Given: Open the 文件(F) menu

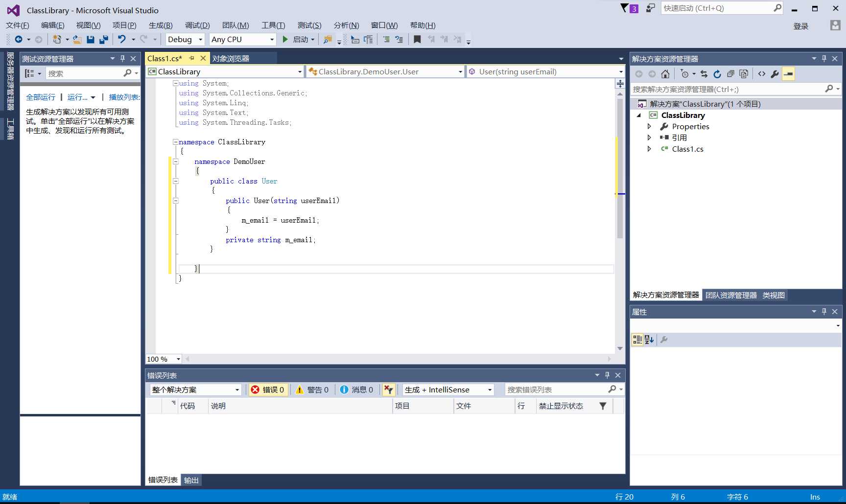Looking at the screenshot, I should 18,25.
